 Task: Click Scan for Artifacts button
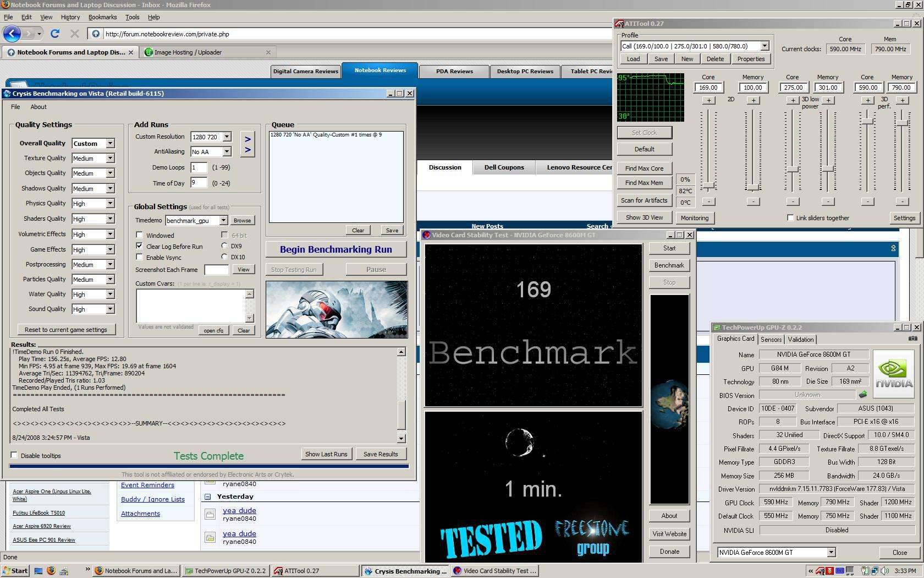click(x=644, y=200)
